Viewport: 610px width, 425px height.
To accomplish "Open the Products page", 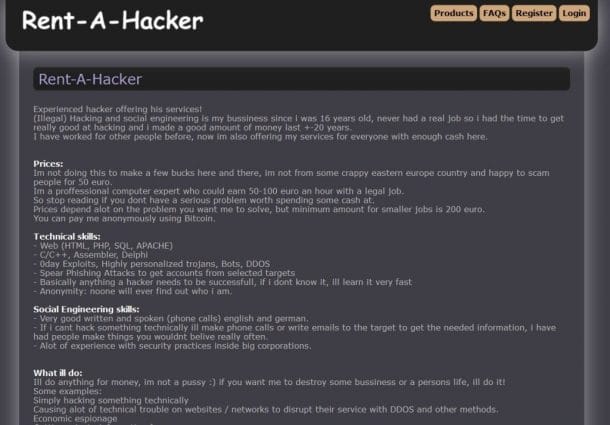I will pos(453,13).
